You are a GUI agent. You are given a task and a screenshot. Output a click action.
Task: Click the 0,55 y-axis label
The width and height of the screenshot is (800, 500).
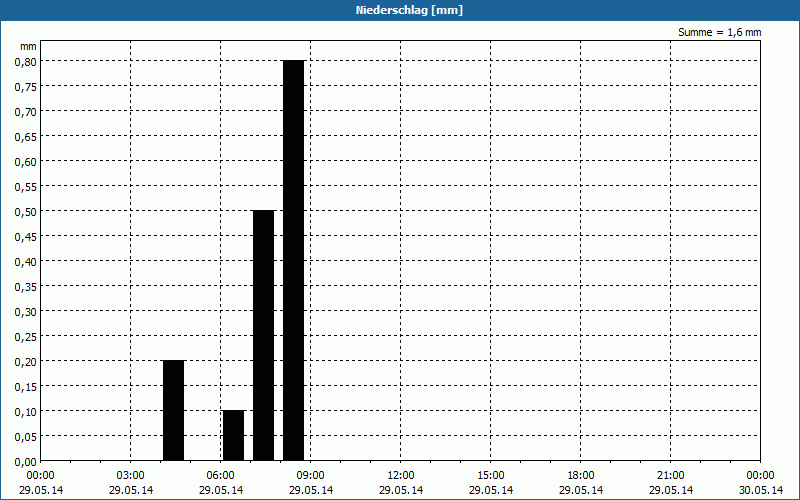[x=26, y=187]
